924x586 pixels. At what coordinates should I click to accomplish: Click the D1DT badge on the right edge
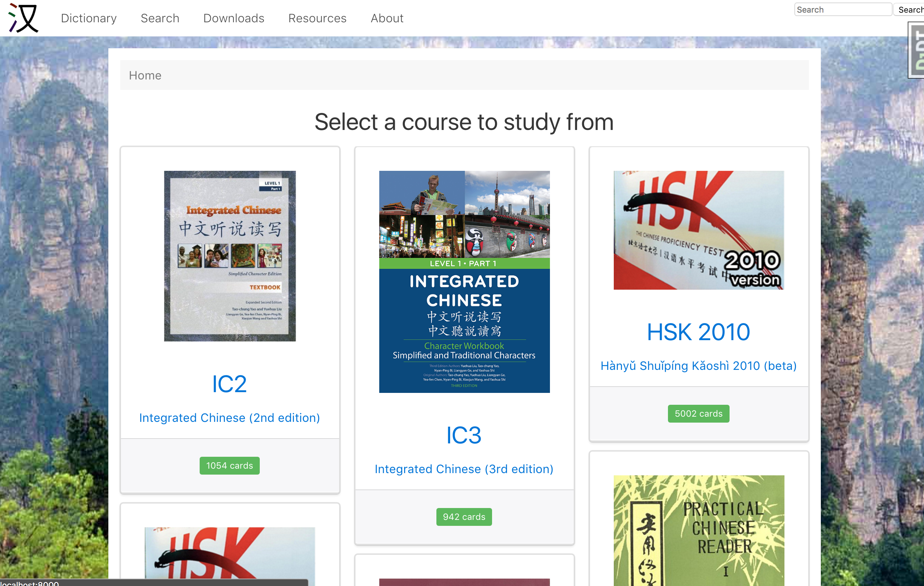917,49
